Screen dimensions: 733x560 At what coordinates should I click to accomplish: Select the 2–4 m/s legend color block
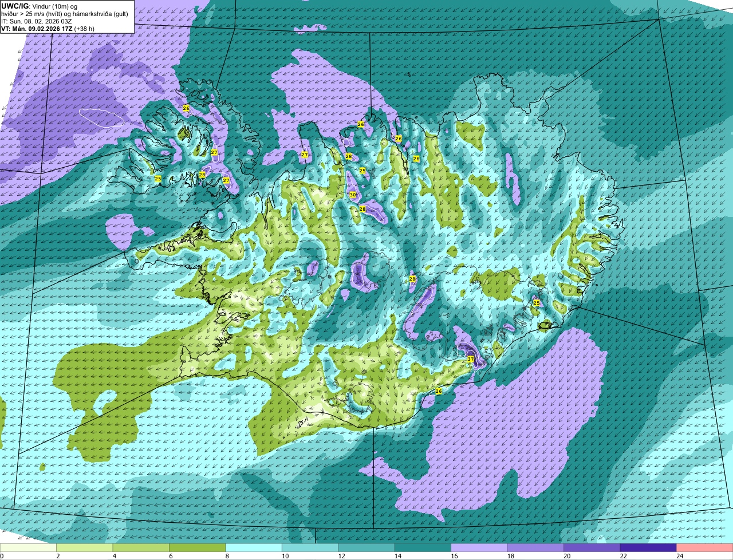(x=85, y=547)
